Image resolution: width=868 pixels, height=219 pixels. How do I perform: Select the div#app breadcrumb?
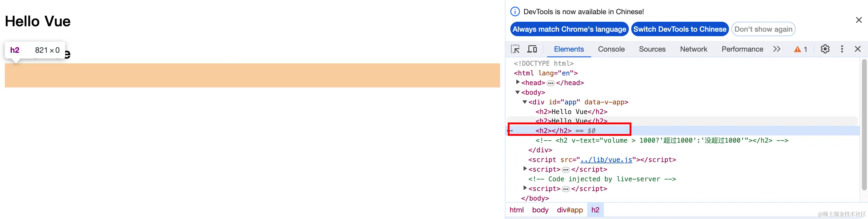(x=569, y=210)
